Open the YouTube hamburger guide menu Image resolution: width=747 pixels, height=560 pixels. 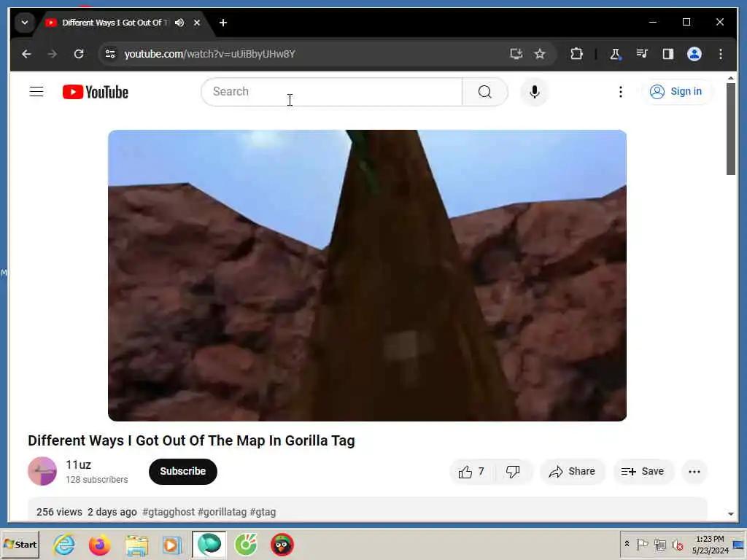point(36,91)
